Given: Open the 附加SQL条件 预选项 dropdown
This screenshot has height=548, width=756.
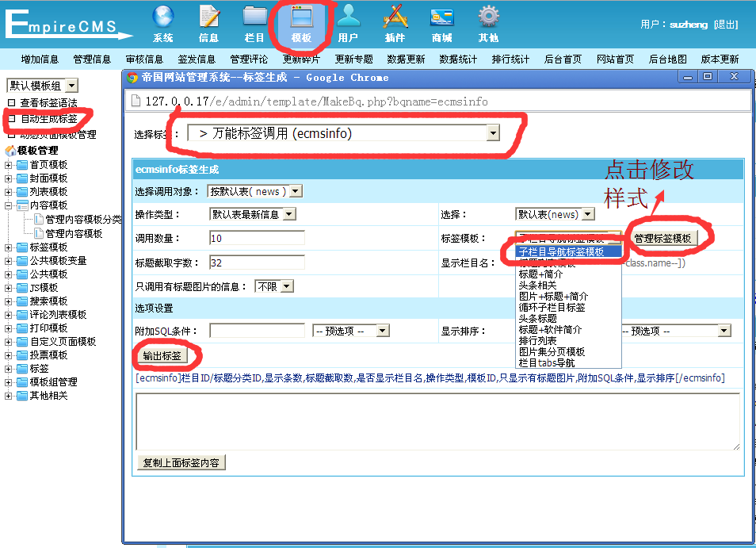Looking at the screenshot, I should click(351, 331).
